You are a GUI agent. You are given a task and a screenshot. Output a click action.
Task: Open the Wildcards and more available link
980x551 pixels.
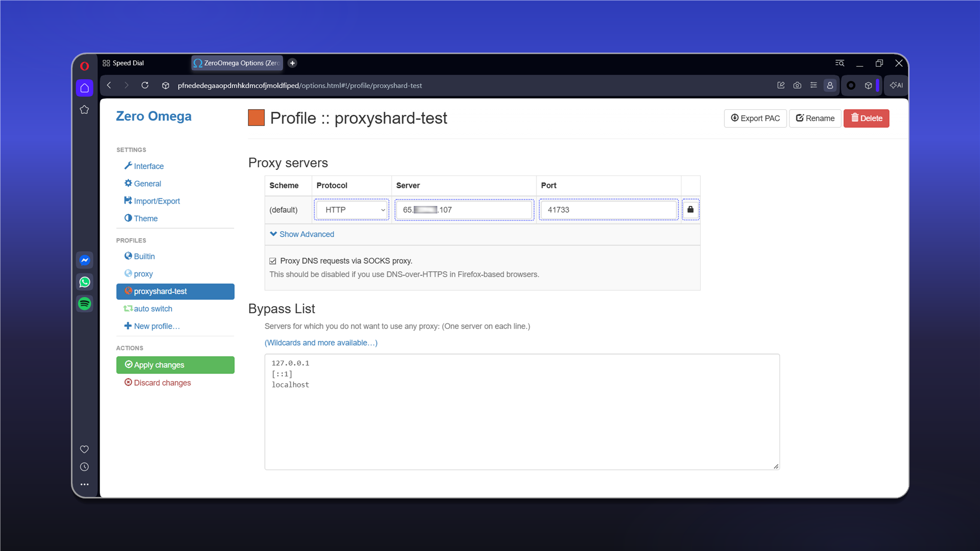point(321,343)
